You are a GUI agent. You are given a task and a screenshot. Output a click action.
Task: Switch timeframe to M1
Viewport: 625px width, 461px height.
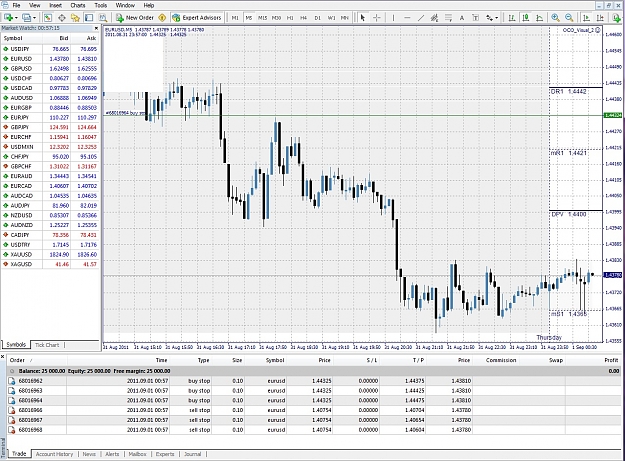point(235,18)
